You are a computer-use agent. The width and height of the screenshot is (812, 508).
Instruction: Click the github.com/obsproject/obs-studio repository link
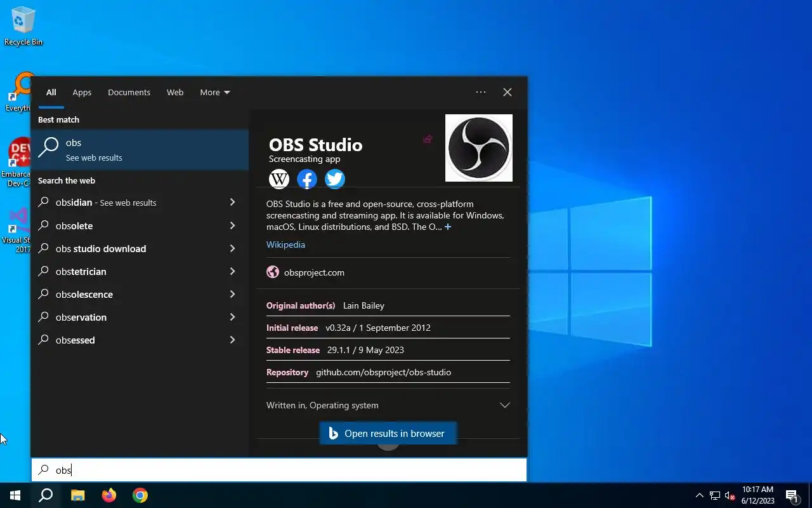coord(383,372)
